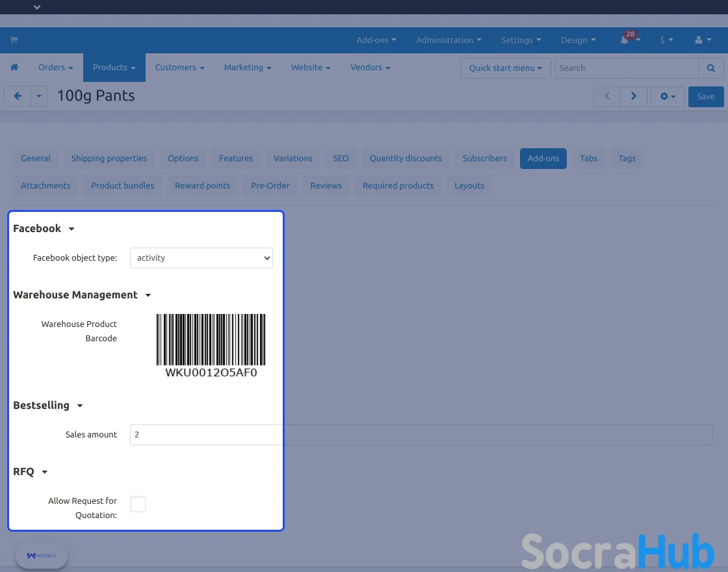Switch to the Reward points tab
The width and height of the screenshot is (728, 572).
coord(202,186)
